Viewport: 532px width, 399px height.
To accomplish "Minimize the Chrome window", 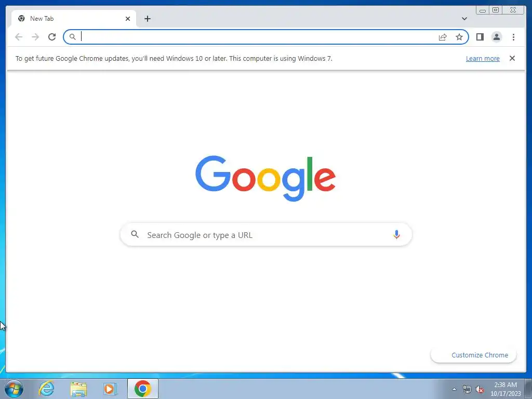I will tap(483, 10).
